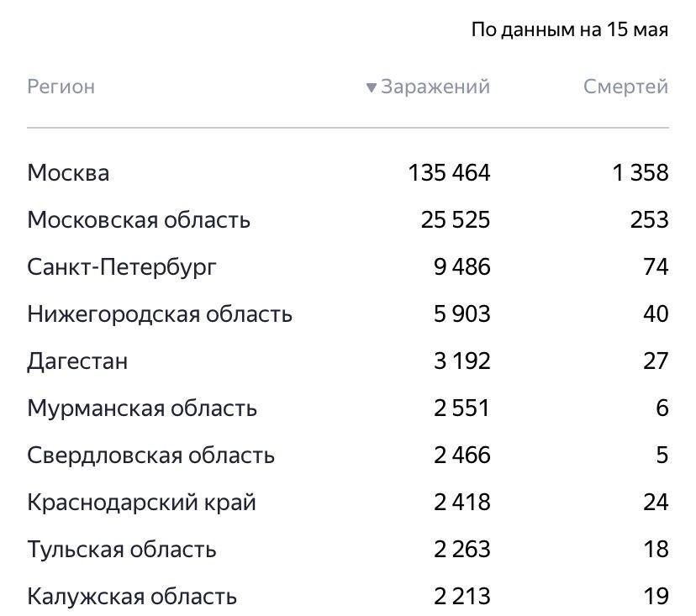The image size is (696, 616).
Task: Open Санкт-Петербург region entry
Action: (122, 267)
